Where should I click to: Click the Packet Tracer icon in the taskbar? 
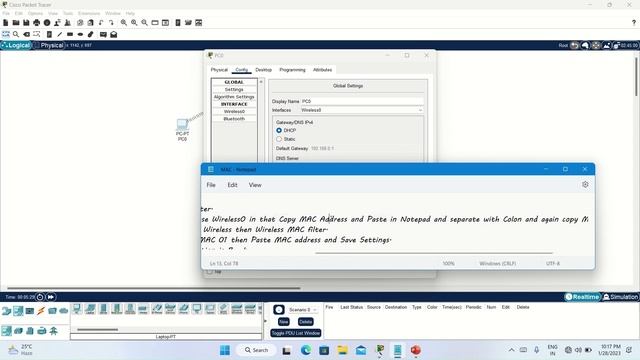[380, 350]
